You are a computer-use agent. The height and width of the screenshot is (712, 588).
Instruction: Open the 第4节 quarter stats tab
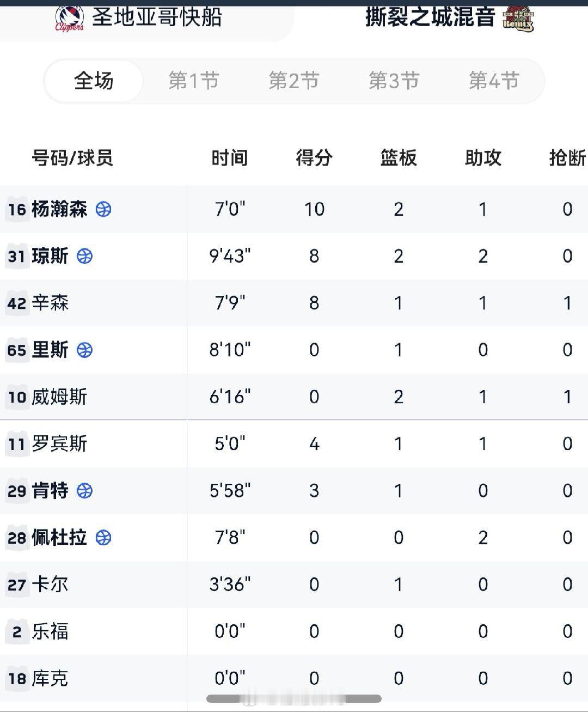(493, 81)
